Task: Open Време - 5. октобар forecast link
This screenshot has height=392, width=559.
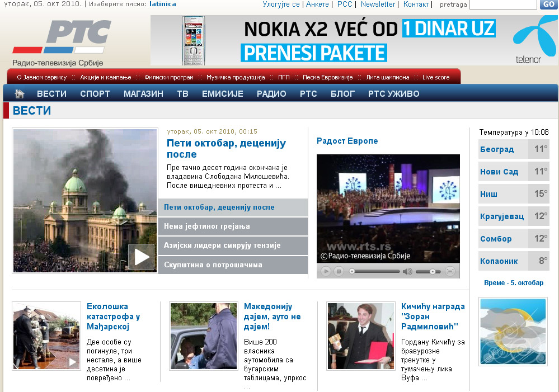Action: point(514,283)
